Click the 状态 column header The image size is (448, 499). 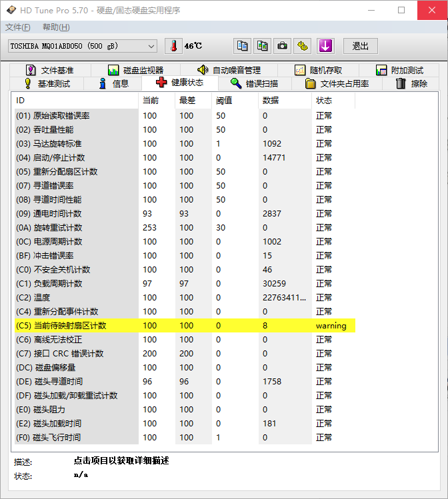click(333, 101)
